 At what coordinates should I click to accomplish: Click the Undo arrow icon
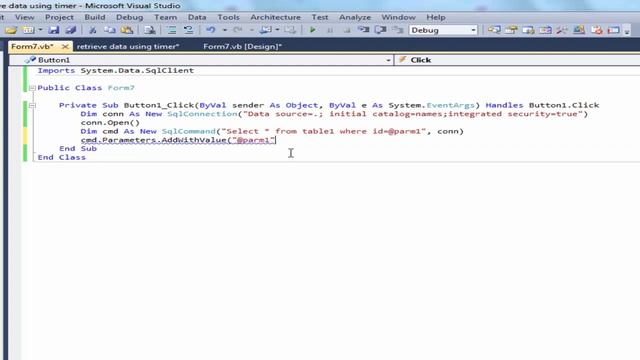click(211, 30)
